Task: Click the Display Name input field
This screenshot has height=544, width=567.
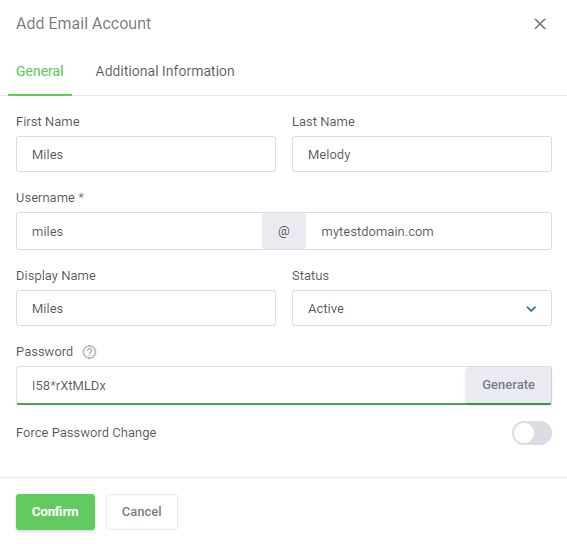Action: point(146,308)
